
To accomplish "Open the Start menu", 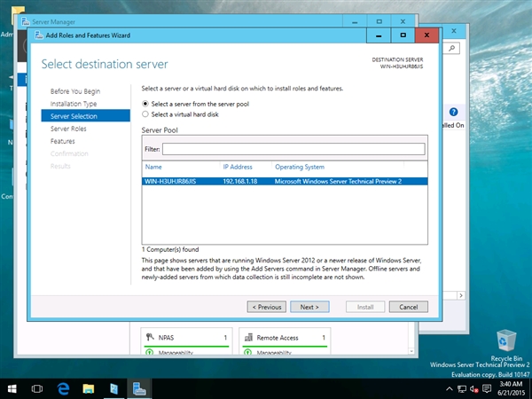I will [x=12, y=388].
